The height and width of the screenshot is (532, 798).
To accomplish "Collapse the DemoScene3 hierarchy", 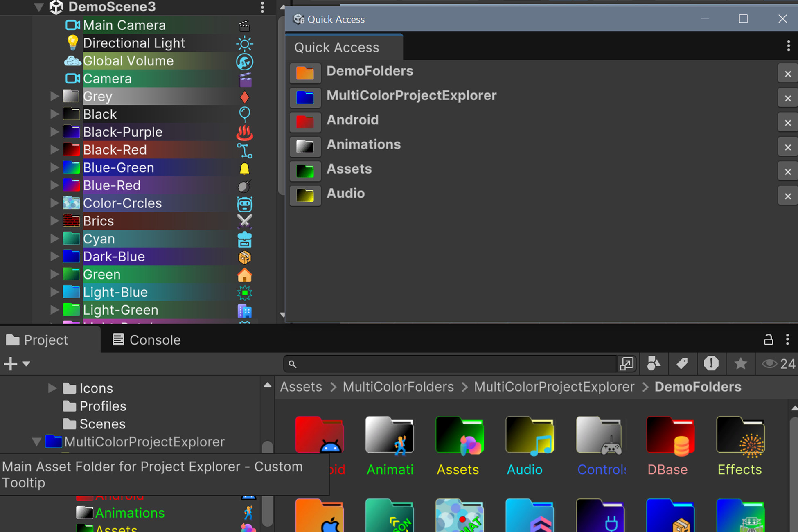I will coord(38,7).
